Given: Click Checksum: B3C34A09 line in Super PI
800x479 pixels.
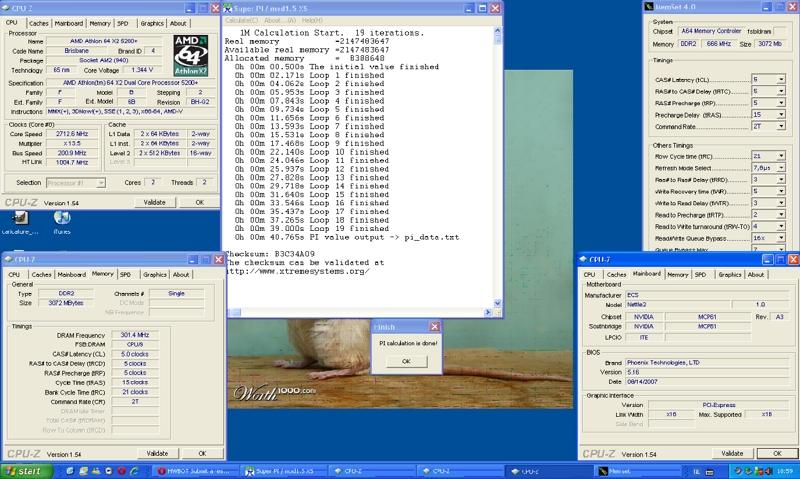Looking at the screenshot, I should coord(270,254).
